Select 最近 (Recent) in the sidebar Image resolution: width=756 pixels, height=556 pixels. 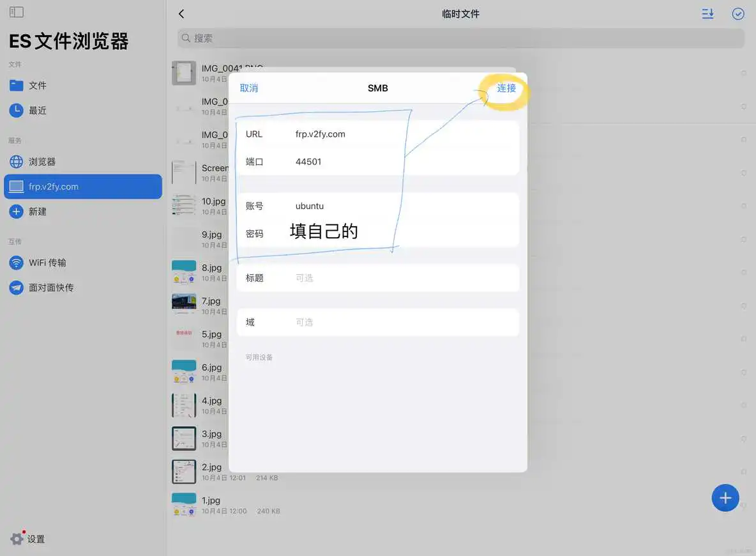(x=38, y=110)
